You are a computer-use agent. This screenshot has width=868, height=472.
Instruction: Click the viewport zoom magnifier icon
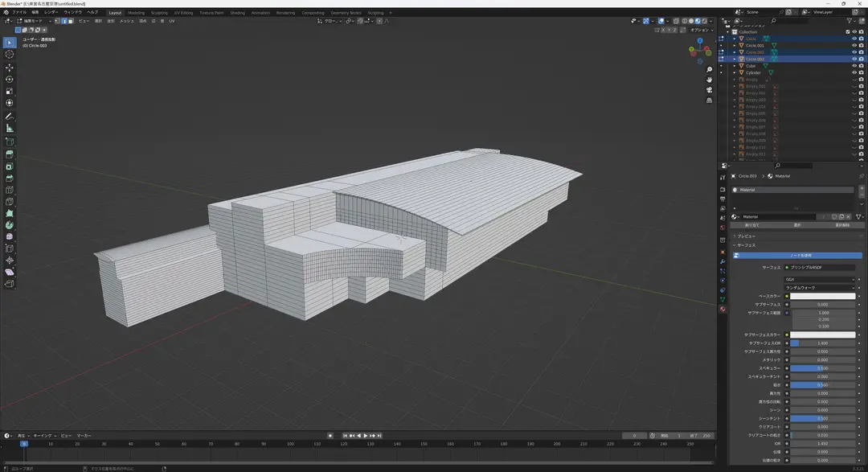coord(709,70)
